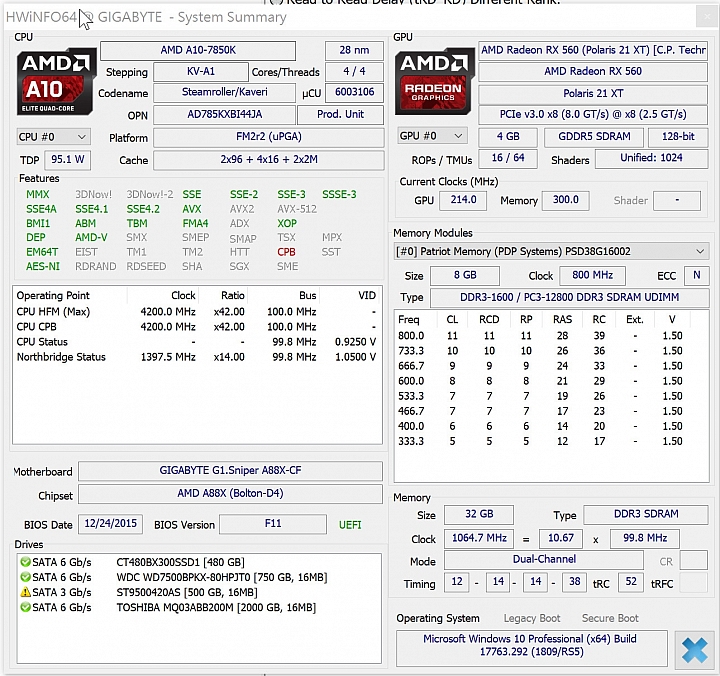Click the DDR3-1600 / PC3-12800 type field
Viewport: 720px width, 676px height.
click(x=569, y=298)
